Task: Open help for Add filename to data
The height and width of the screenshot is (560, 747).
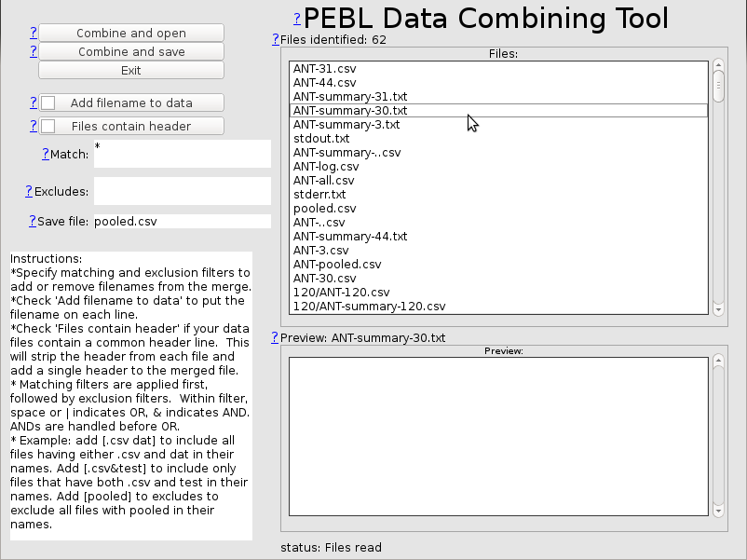Action: point(34,102)
